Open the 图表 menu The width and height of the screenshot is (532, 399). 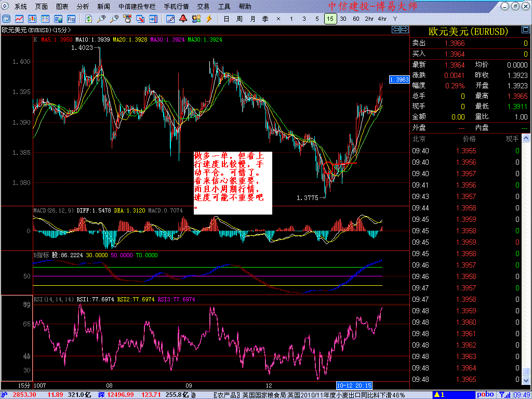point(62,6)
